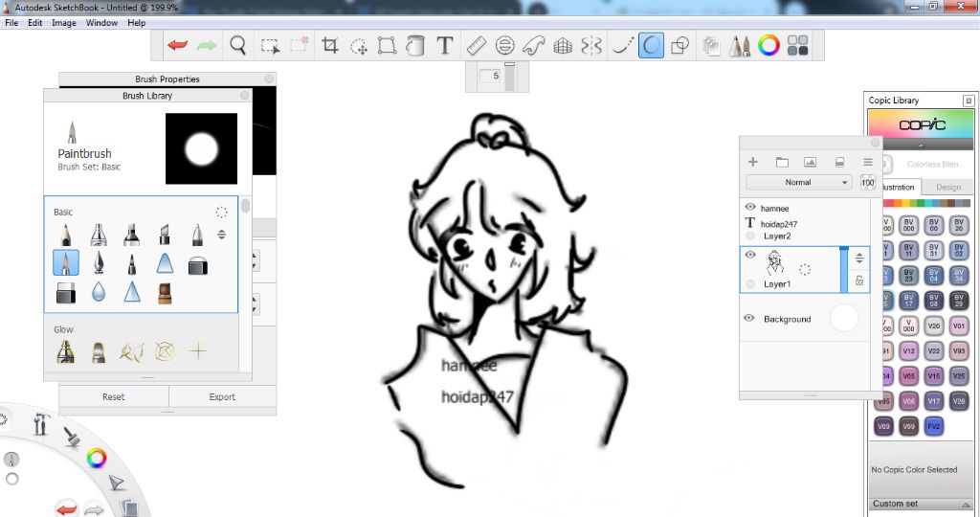Open the Color Editor wheel in toolbar

point(768,45)
